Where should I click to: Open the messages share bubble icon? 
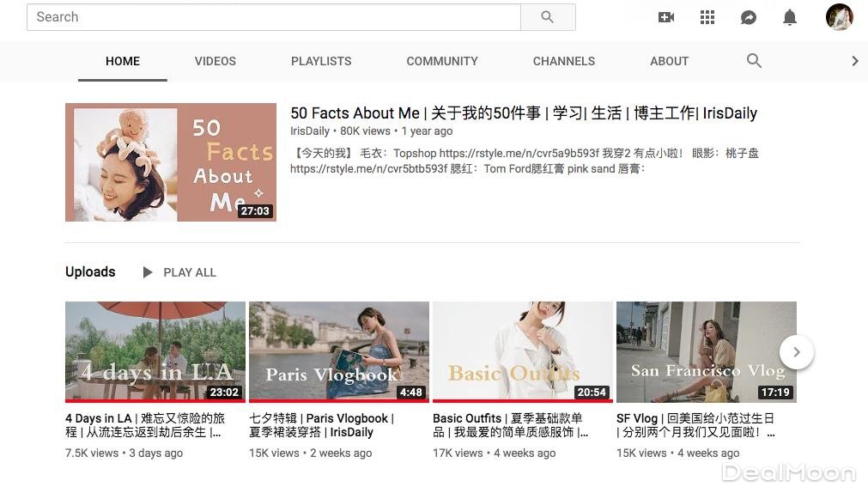click(x=749, y=17)
